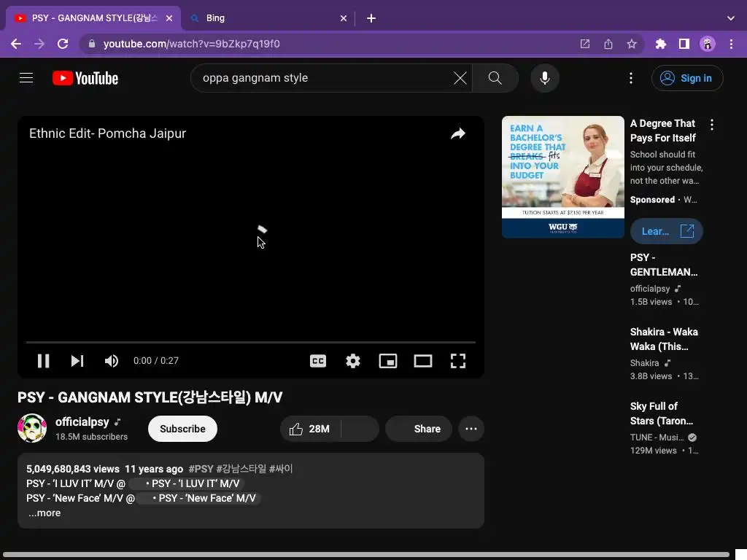Screen dimensions: 747x560
Task: Close the Bing tab
Action: 344,18
